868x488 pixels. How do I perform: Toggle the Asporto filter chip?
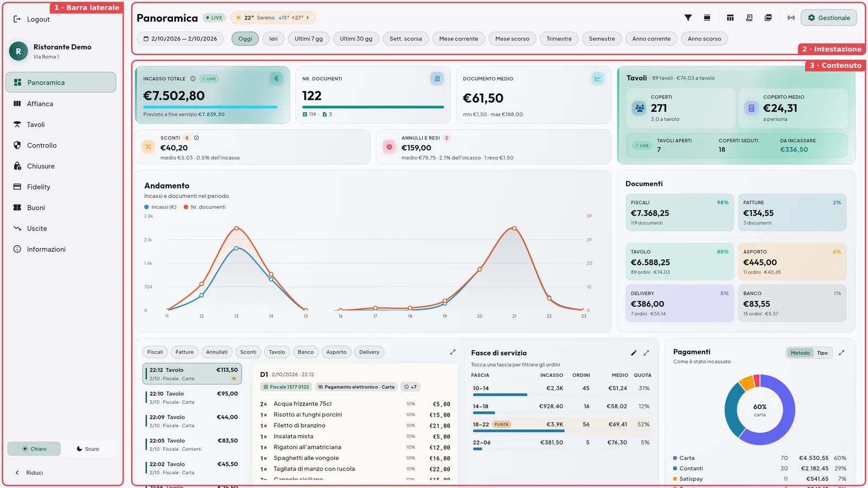click(336, 352)
